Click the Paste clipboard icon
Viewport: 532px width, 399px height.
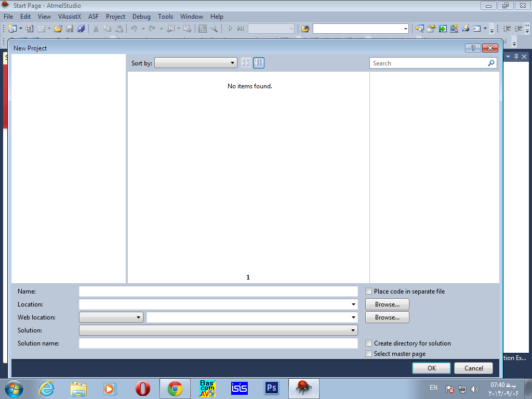pyautogui.click(x=119, y=29)
